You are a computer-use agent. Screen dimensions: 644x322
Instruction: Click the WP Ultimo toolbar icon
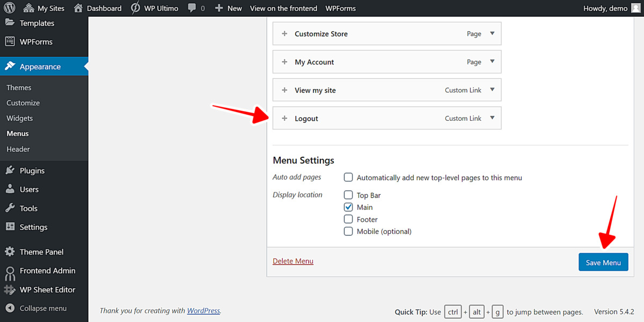(135, 8)
